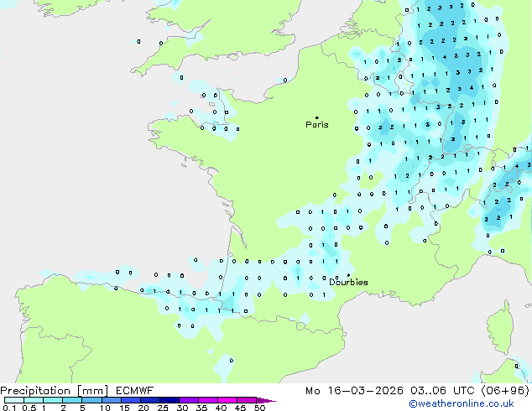Image resolution: width=532 pixels, height=411 pixels.
Task: Click the (06+96) forecast offset text
Action: click(x=505, y=391)
